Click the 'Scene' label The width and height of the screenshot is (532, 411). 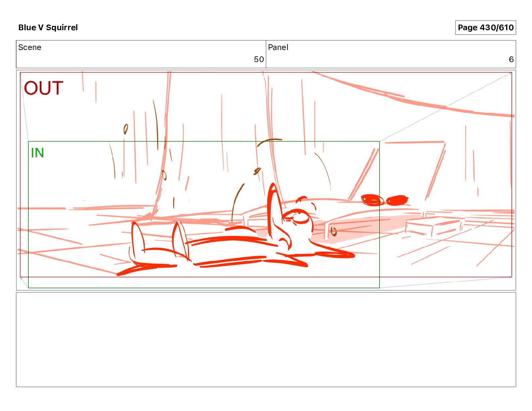click(x=30, y=47)
